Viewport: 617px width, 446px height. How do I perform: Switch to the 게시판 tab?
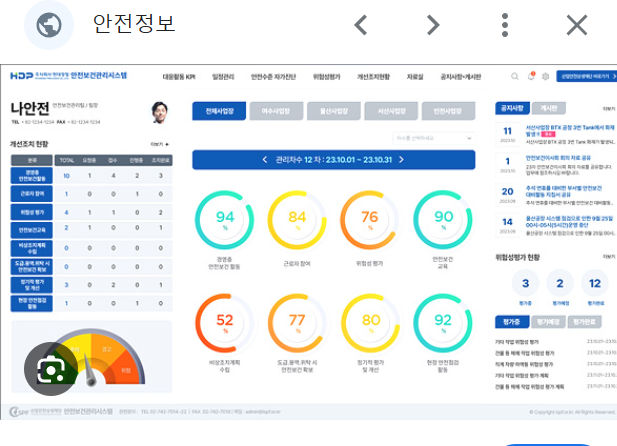pyautogui.click(x=549, y=108)
